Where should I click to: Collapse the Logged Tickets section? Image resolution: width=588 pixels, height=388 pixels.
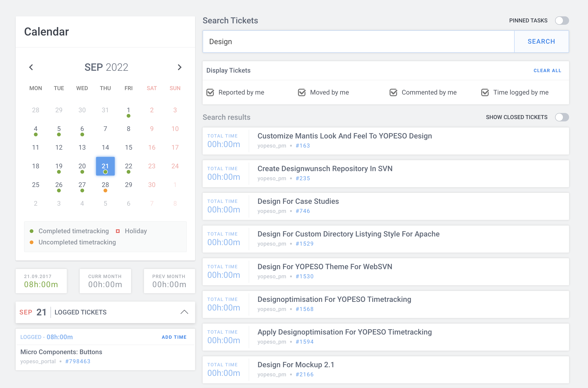[x=184, y=312]
